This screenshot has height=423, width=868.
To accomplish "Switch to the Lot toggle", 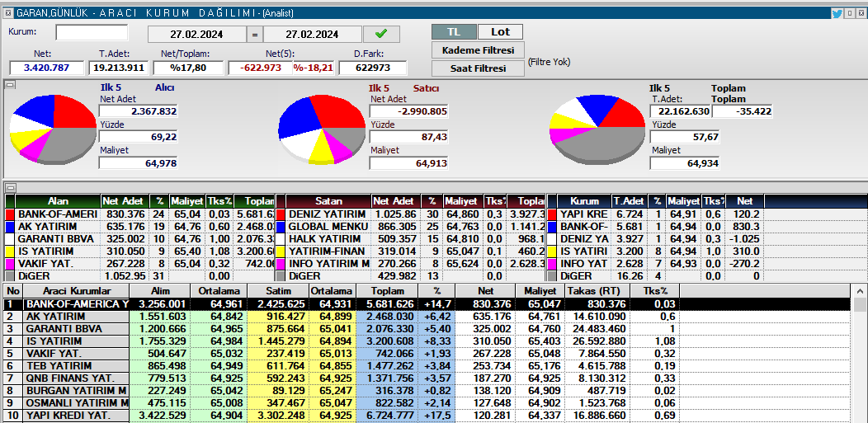I will tap(500, 32).
